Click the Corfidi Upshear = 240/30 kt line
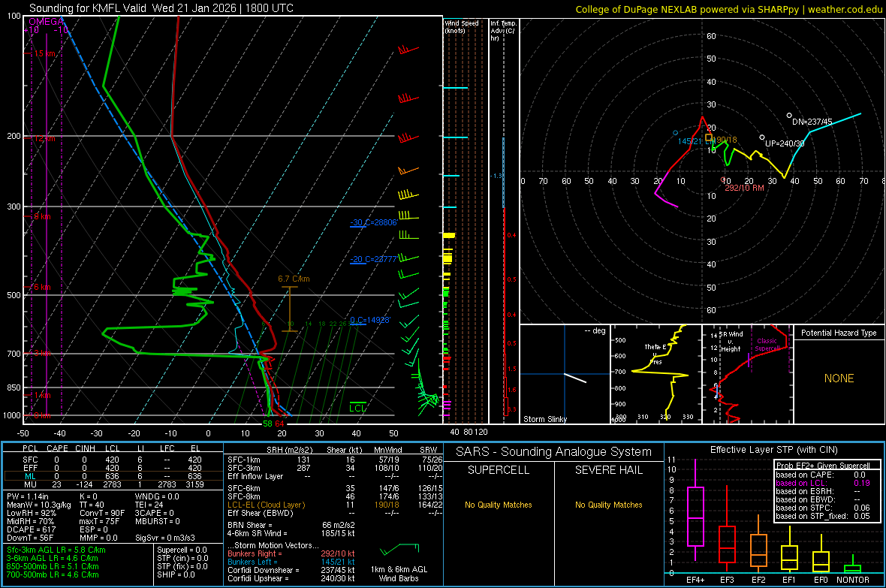This screenshot has width=886, height=588. coord(291,578)
